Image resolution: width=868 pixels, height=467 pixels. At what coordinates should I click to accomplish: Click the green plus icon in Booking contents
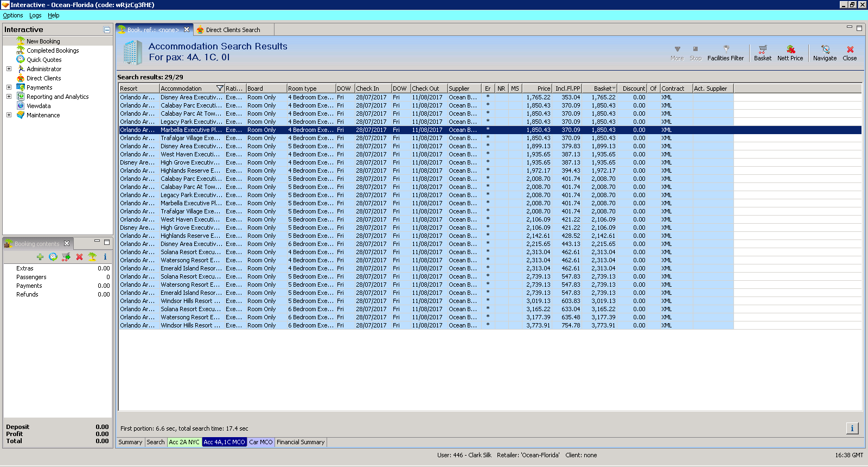click(40, 257)
